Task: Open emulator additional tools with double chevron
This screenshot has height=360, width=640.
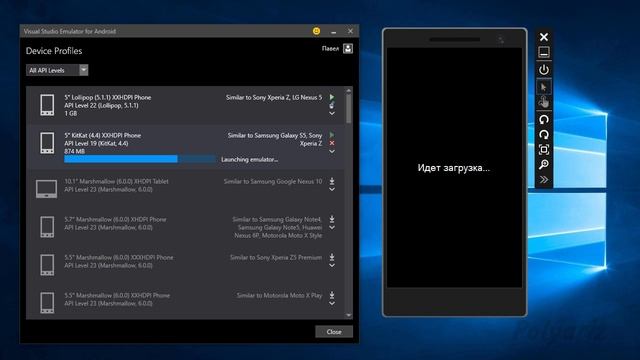Action: point(544,180)
